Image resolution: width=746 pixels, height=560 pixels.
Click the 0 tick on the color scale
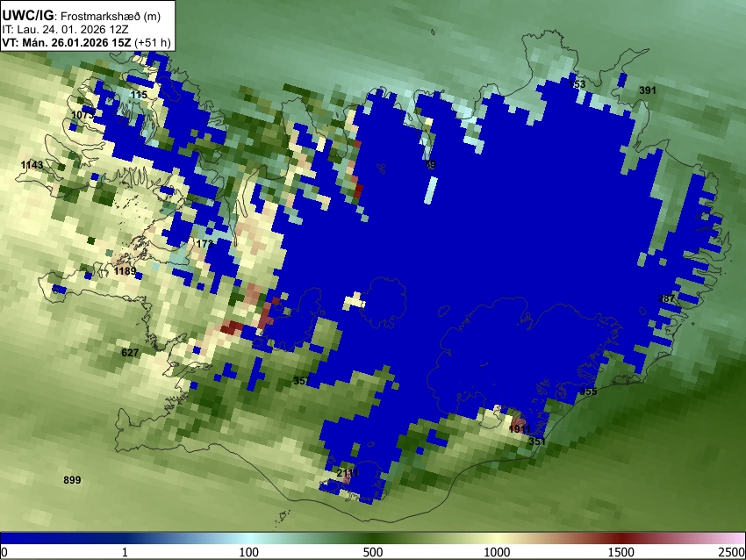pos(4,552)
